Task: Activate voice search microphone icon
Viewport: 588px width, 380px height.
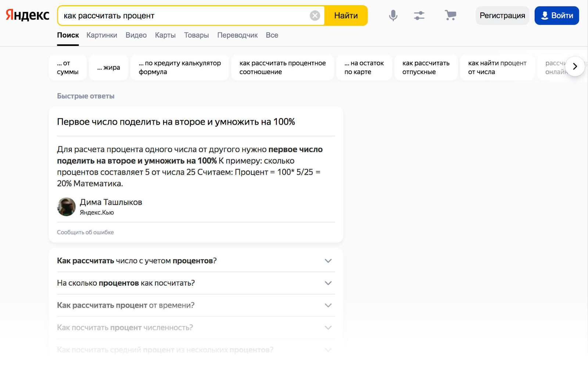Action: pos(393,15)
